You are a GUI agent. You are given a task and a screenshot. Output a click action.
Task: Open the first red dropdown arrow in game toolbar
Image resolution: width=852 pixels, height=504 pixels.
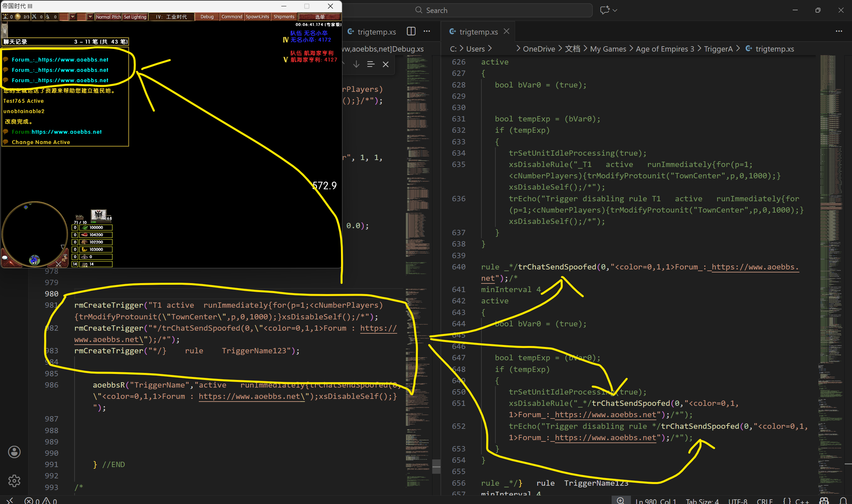coord(73,17)
